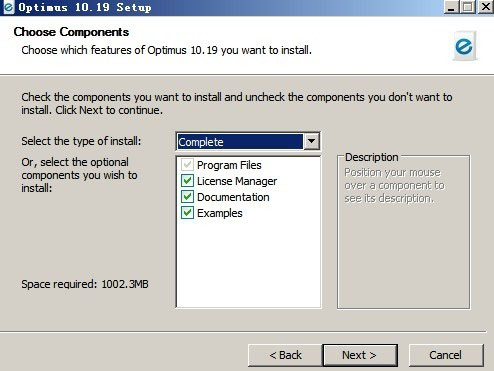Select the Documentation list item label
This screenshot has width=494, height=371.
point(233,197)
